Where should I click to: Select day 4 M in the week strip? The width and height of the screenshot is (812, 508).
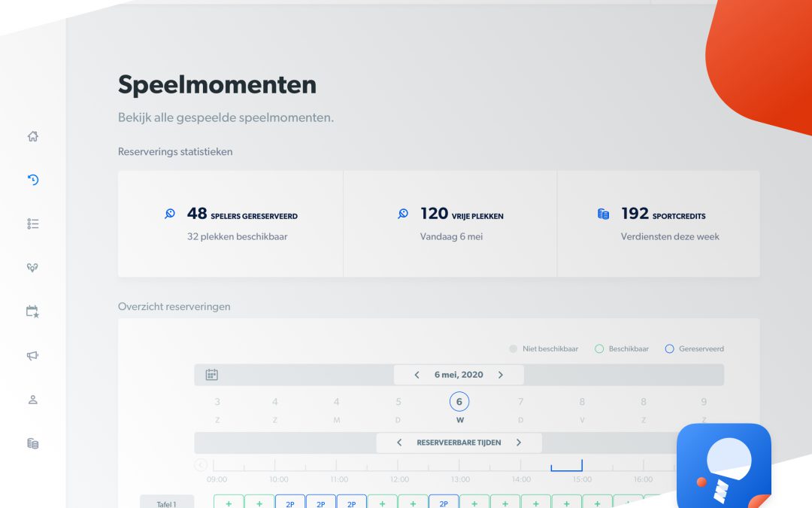337,409
